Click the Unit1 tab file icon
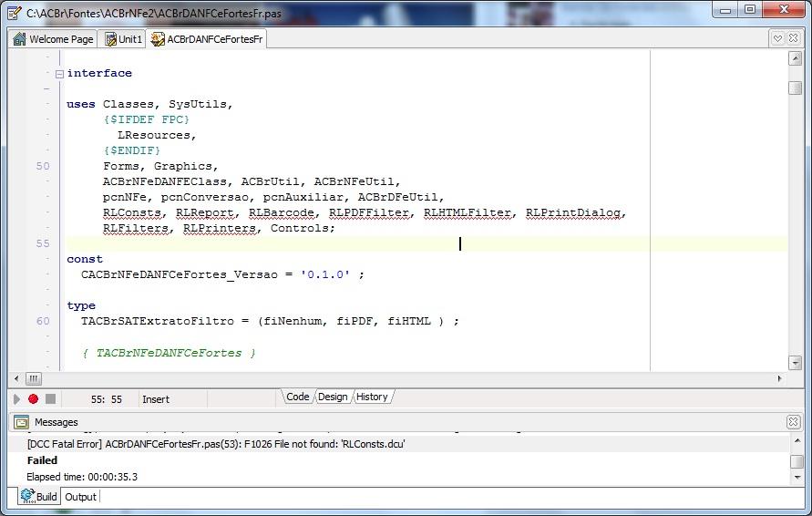This screenshot has width=812, height=516. tap(110, 39)
